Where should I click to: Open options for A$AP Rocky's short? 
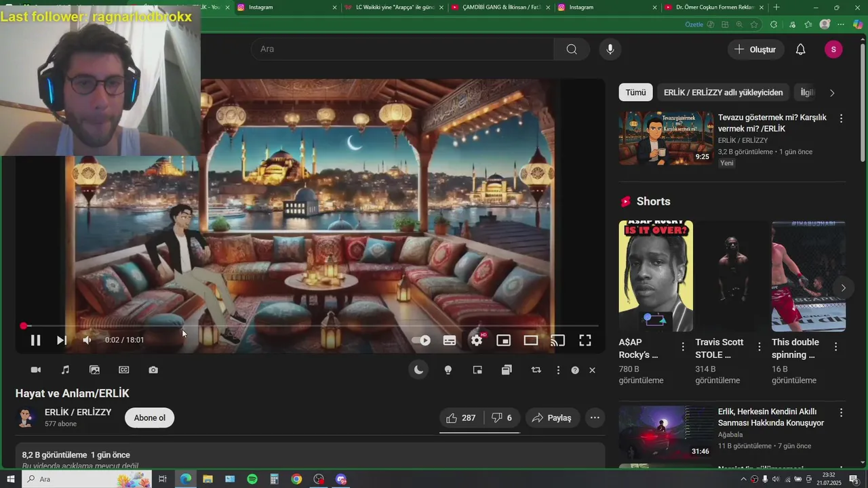tap(683, 347)
